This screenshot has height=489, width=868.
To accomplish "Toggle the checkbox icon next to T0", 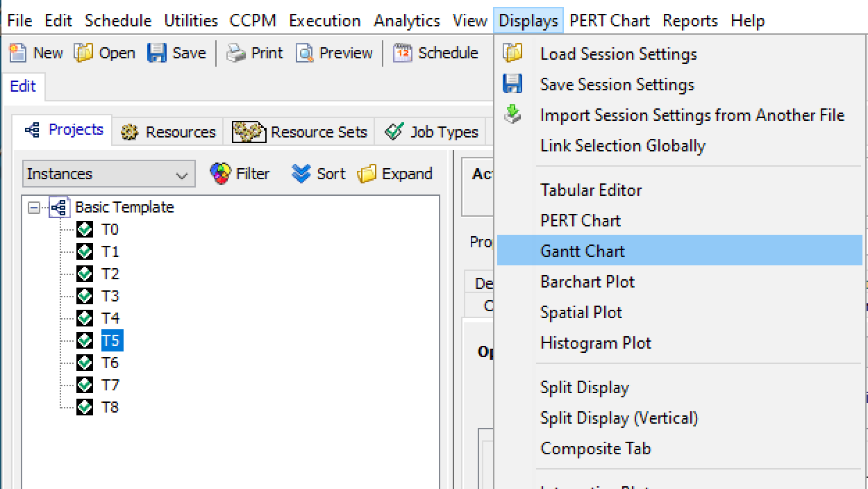I will pyautogui.click(x=85, y=229).
